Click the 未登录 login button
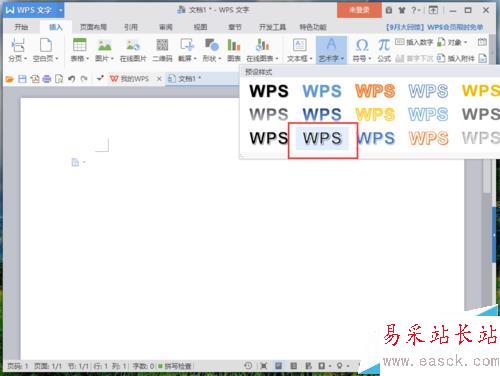The width and height of the screenshot is (500, 376). click(x=359, y=10)
